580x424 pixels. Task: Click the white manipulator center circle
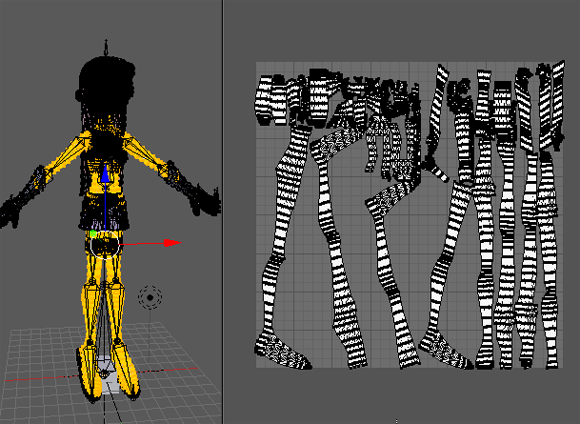105,245
